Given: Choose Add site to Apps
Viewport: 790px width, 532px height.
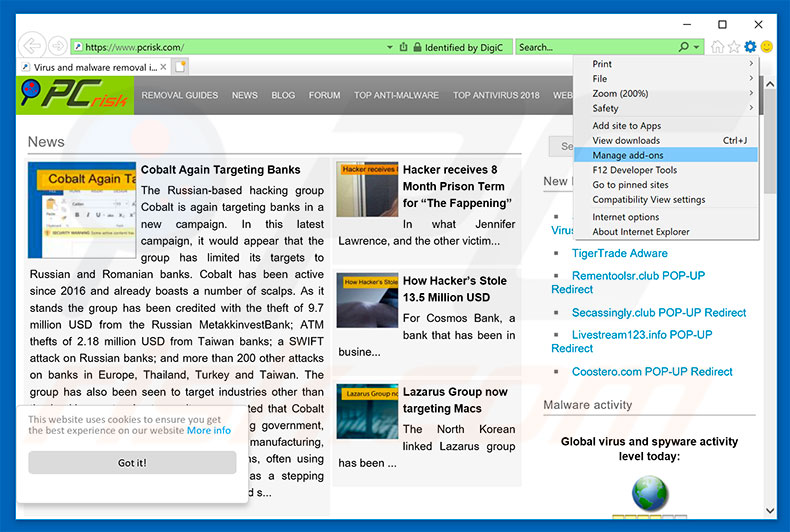Looking at the screenshot, I should pos(666,125).
